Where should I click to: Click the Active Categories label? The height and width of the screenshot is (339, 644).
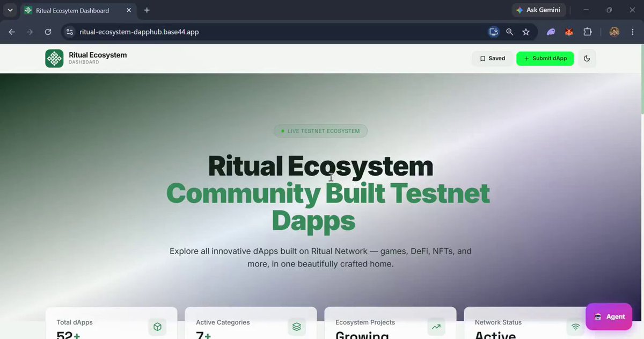(x=223, y=322)
